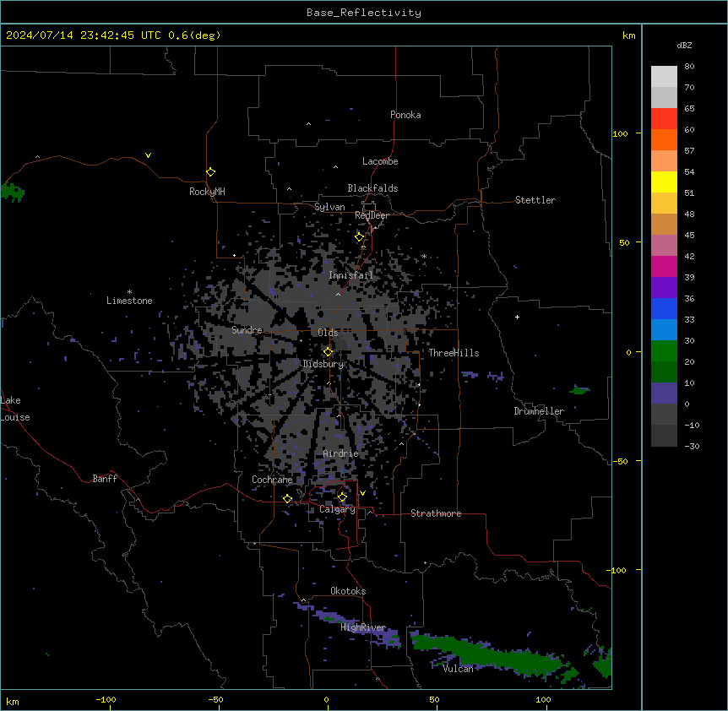Click the yellow V marker northeast of Calgary
The image size is (728, 711).
pyautogui.click(x=362, y=493)
